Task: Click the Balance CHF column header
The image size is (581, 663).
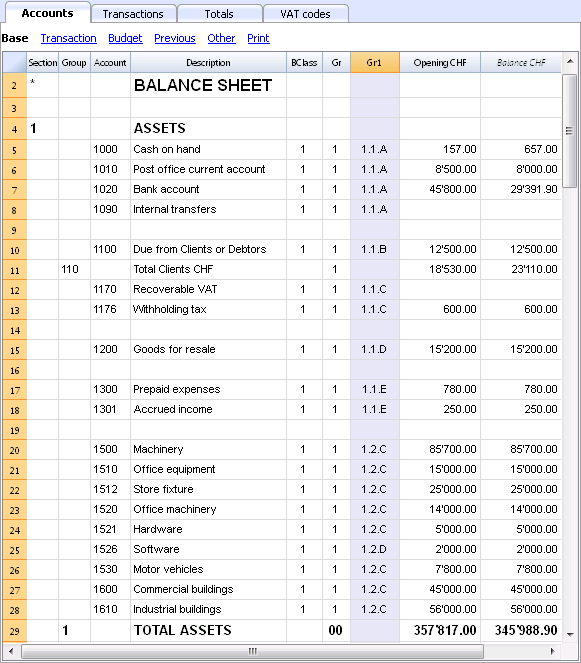Action: click(521, 63)
